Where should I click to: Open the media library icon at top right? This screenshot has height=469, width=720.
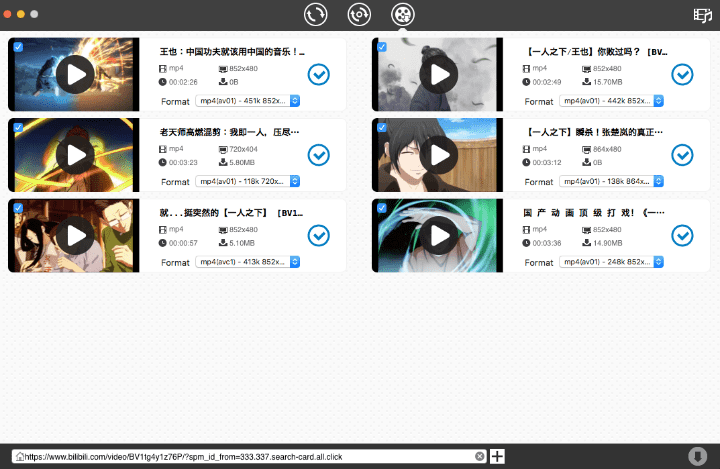[702, 15]
